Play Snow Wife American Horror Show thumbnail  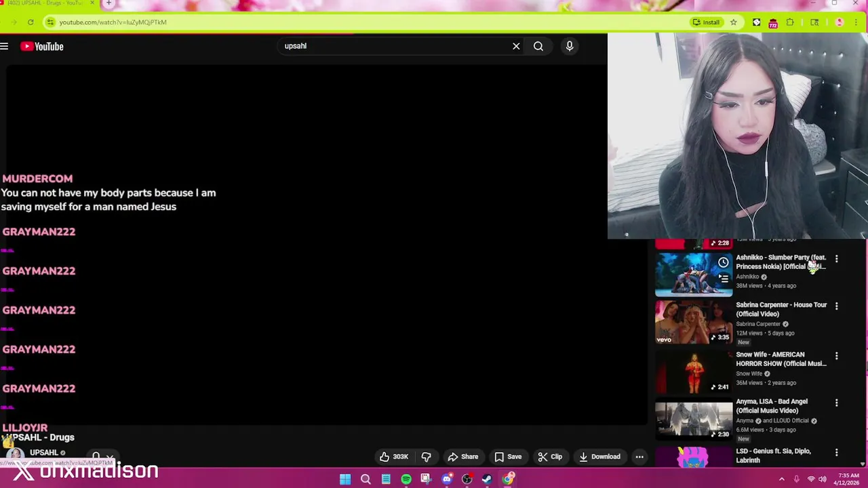tap(693, 372)
